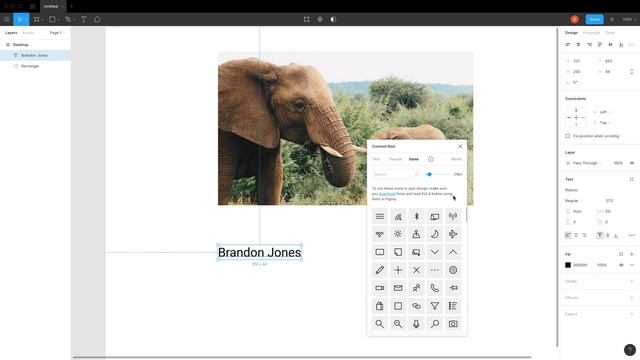This screenshot has height=360, width=640.
Task: Select the Rectangle shape tool
Action: click(x=52, y=19)
